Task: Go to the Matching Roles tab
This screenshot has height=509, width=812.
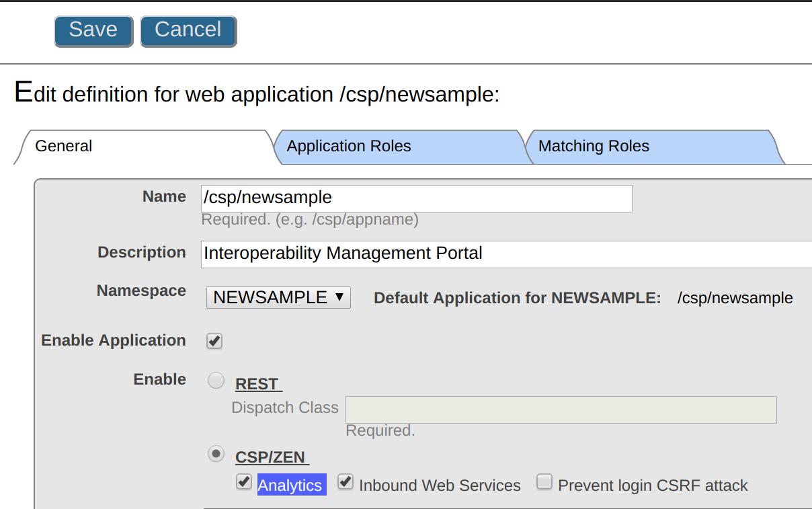Action: [x=594, y=147]
